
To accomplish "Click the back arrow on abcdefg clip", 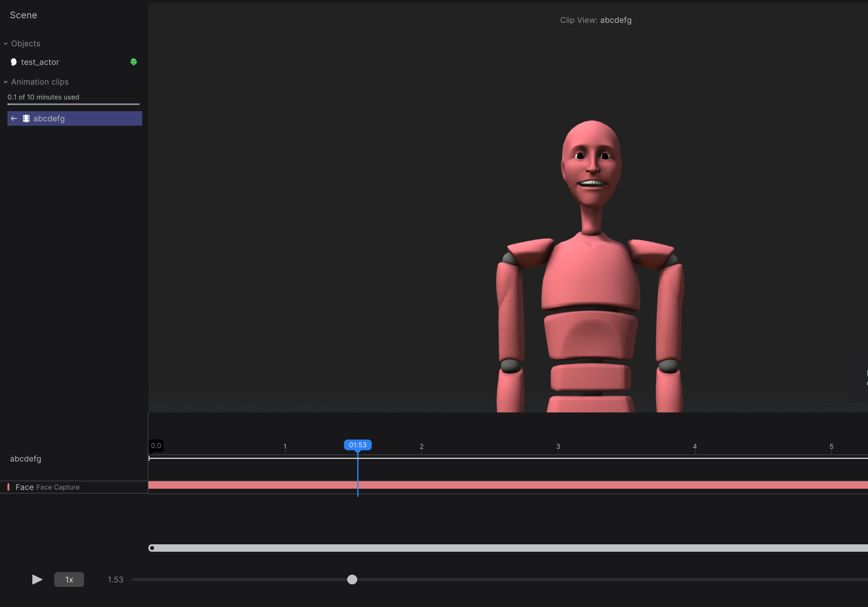I will [x=14, y=119].
